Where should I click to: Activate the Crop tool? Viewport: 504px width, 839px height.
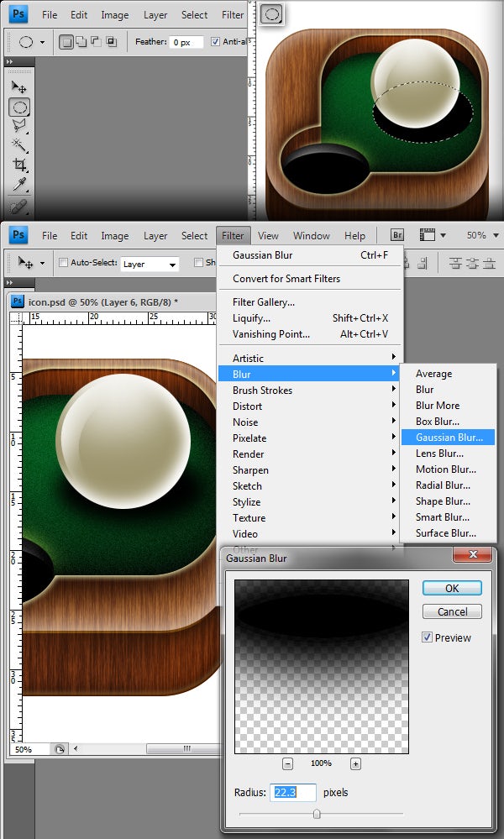point(19,165)
